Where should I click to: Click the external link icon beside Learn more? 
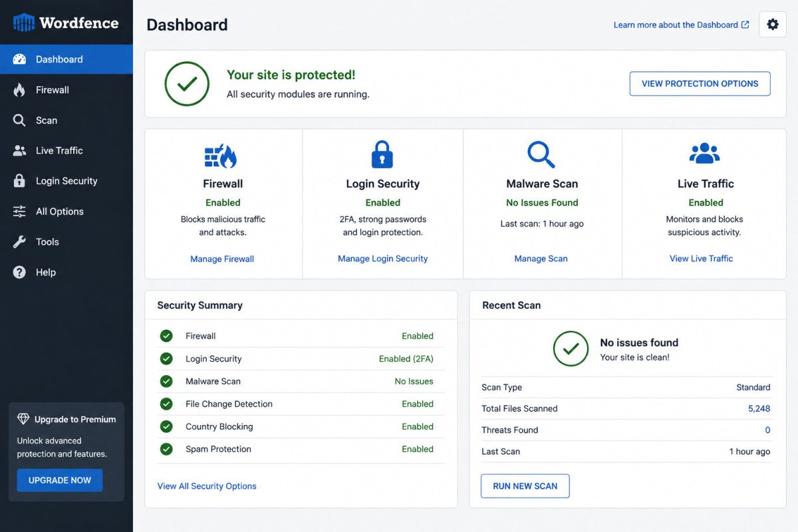(745, 25)
